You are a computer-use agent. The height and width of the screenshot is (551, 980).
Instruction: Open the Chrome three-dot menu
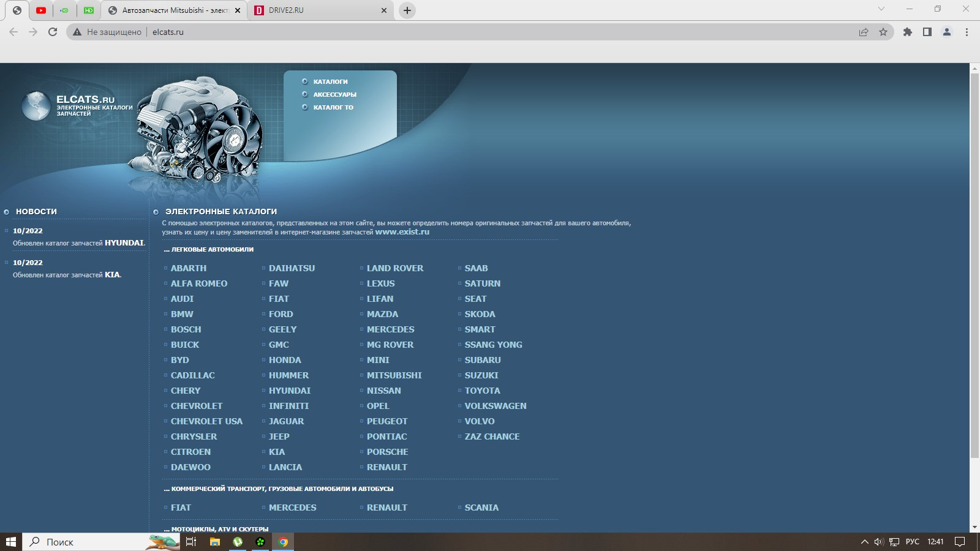click(967, 32)
